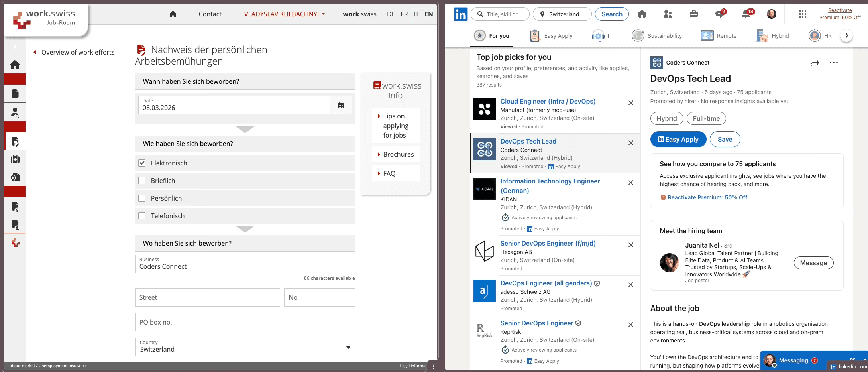Viewport: 868px width, 372px height.
Task: Uncheck the Elektronisch checkbox
Action: [x=142, y=163]
